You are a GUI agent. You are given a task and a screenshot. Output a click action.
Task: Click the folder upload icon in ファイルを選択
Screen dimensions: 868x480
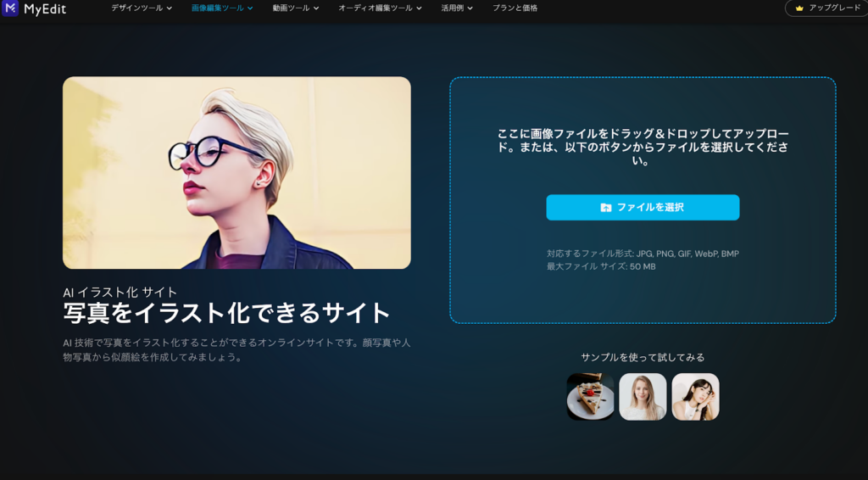click(606, 208)
